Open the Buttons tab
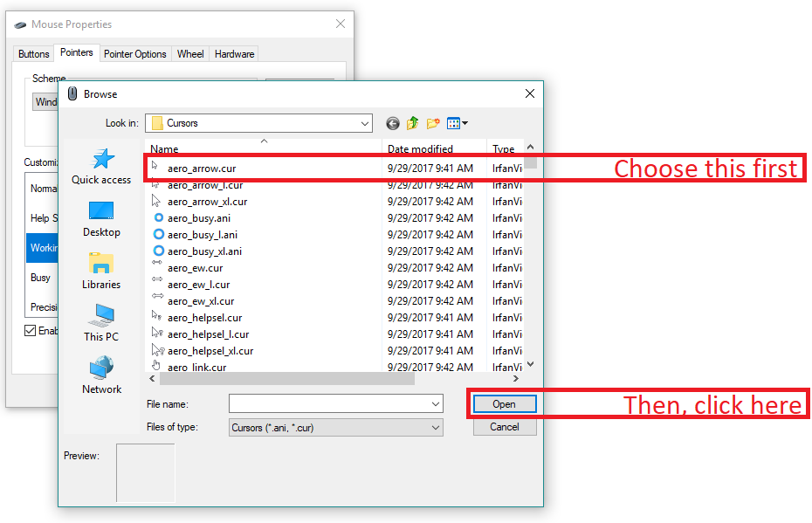812x523 pixels. click(33, 53)
